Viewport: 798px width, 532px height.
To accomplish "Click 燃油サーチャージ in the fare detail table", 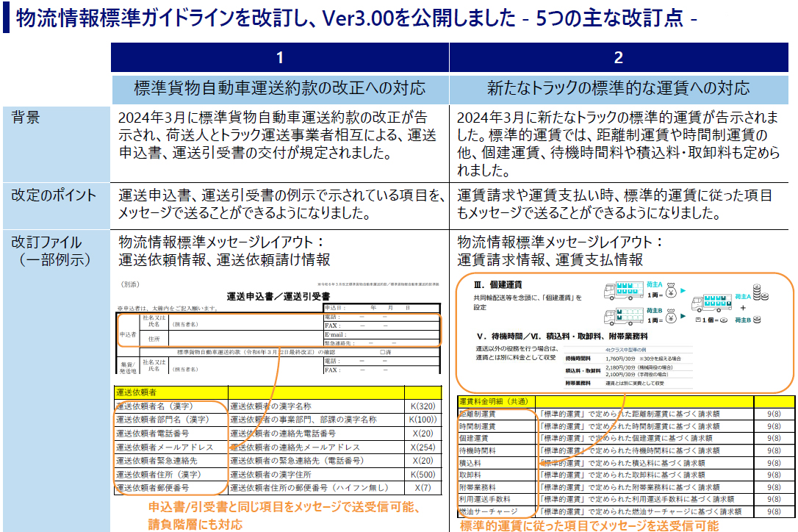I will click(x=489, y=511).
